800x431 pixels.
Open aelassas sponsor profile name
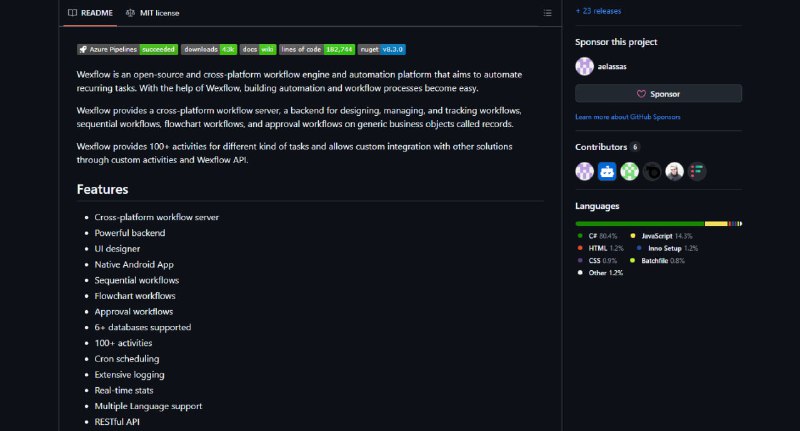tap(612, 66)
